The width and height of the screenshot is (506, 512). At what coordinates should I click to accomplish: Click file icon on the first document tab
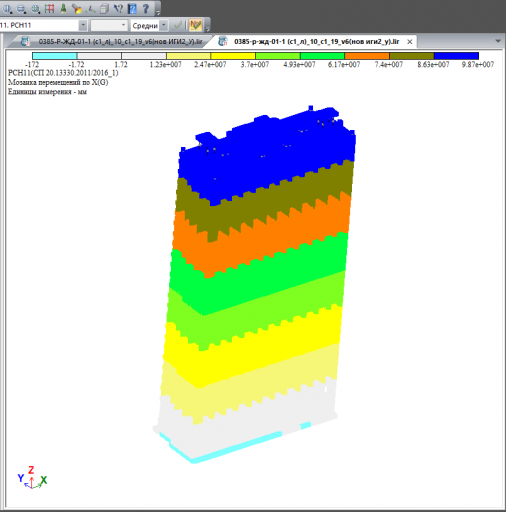pos(26,42)
